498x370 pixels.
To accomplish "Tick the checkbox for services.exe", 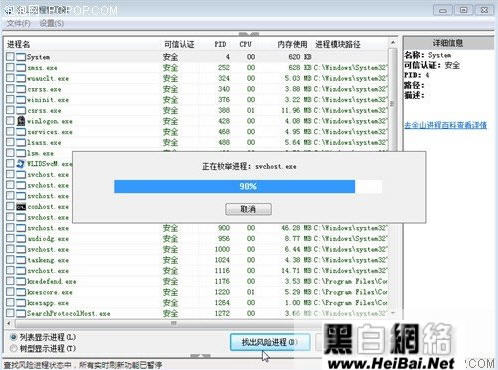I will pos(10,132).
